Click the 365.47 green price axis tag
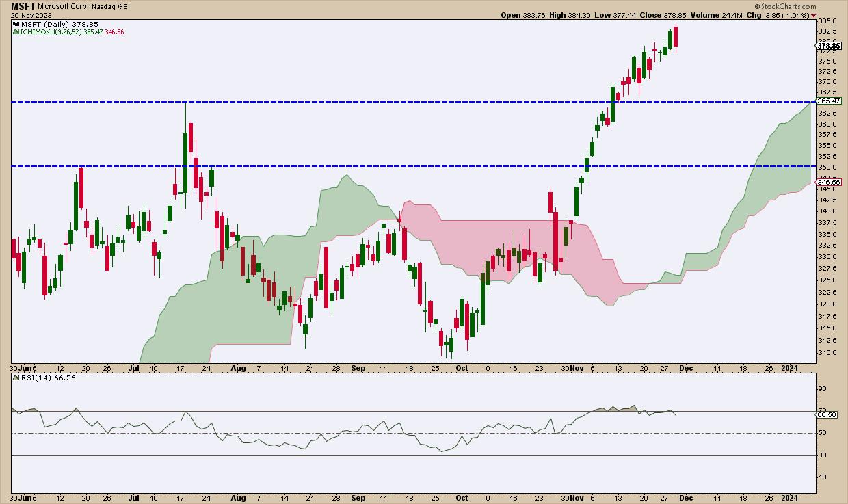The image size is (848, 504). click(x=829, y=101)
